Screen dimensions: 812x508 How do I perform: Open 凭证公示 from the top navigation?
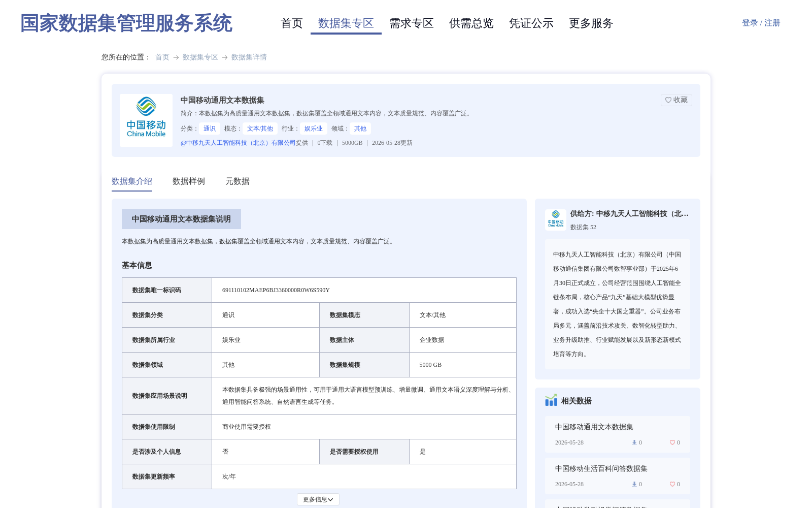point(531,23)
